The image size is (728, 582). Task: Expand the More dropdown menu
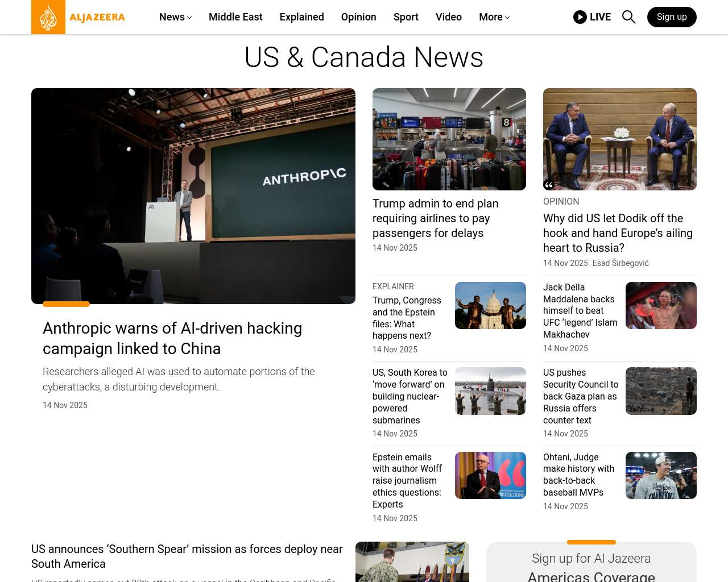[494, 17]
